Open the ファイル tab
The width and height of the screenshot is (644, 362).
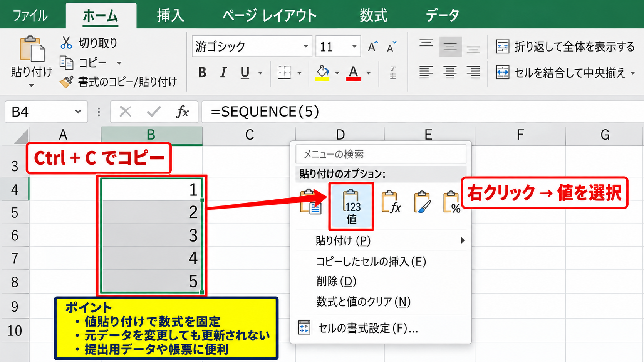point(30,16)
